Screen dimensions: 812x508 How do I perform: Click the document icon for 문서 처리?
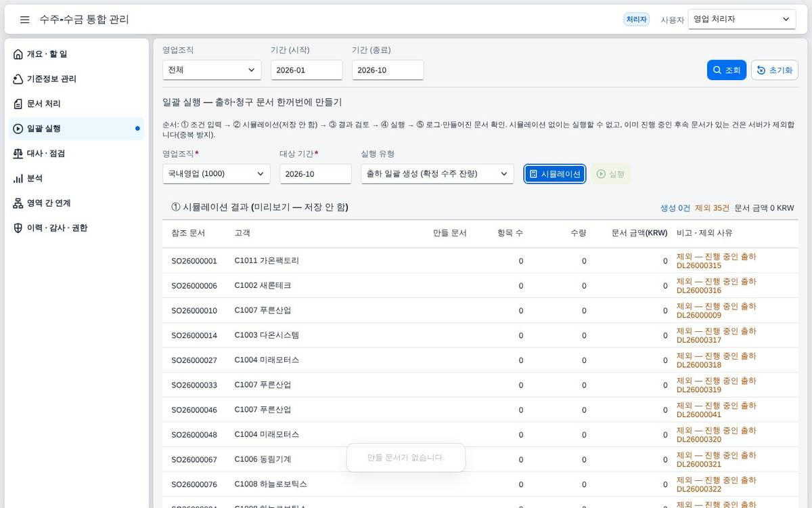coord(18,104)
